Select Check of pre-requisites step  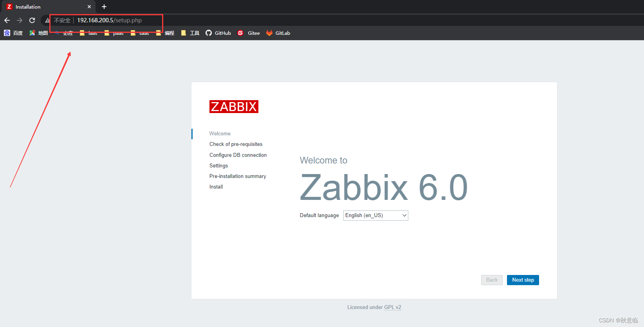(236, 144)
